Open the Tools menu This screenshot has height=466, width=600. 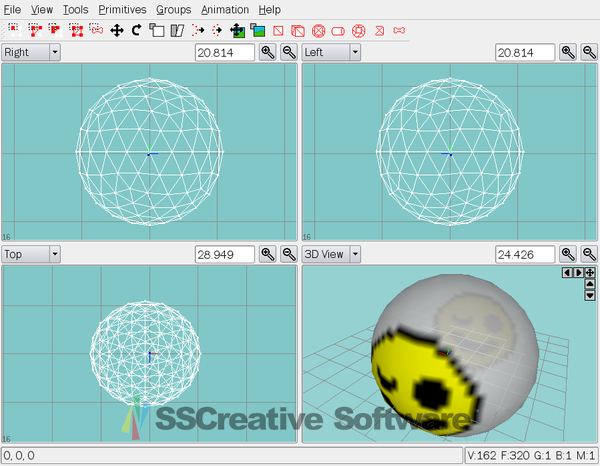tap(75, 10)
